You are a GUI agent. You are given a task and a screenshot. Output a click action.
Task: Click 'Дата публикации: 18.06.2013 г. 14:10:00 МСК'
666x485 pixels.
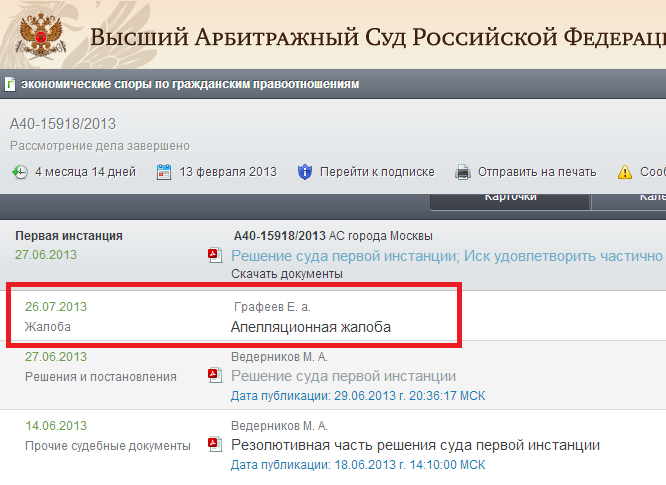[358, 465]
